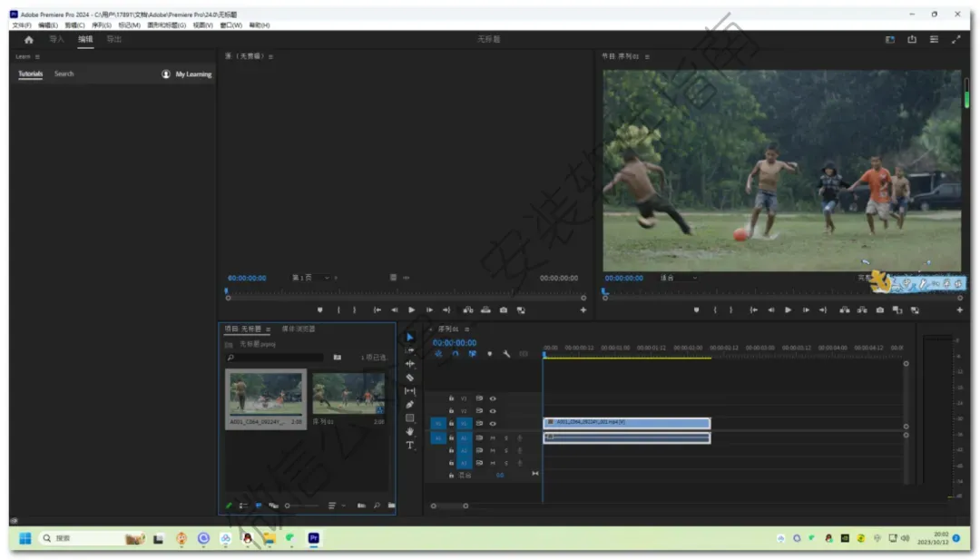Screen dimensions: 980x560
Task: Select the Pen tool in the toolbar
Action: (x=410, y=405)
